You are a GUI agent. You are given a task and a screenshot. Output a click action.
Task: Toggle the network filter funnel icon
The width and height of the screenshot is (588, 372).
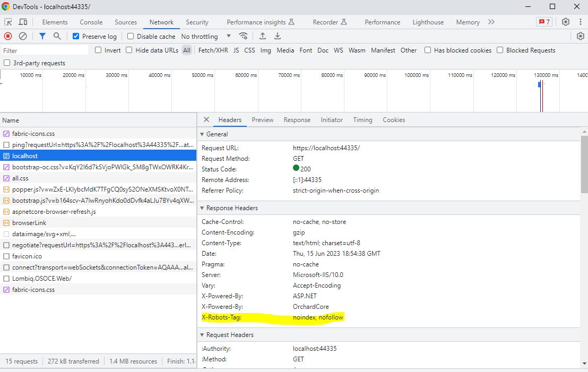pyautogui.click(x=42, y=36)
